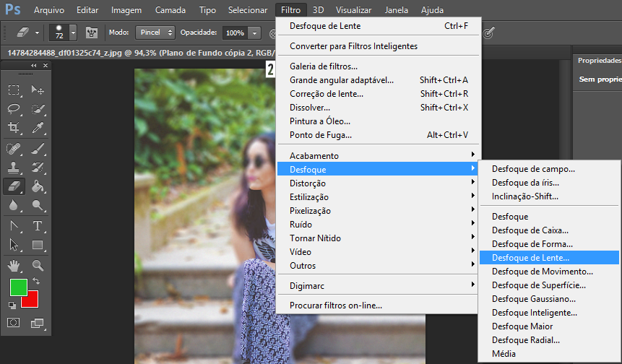
Task: Select the Eraser tool in toolbox
Action: pyautogui.click(x=14, y=186)
